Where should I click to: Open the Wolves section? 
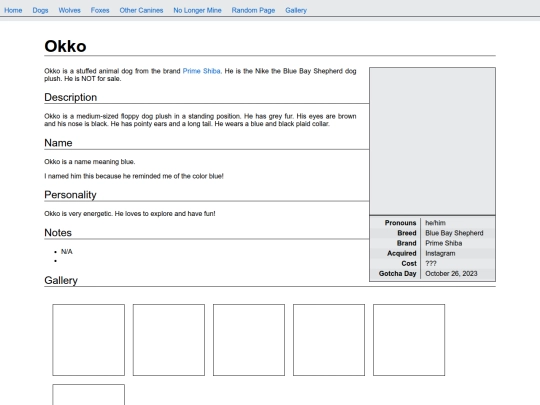click(69, 10)
